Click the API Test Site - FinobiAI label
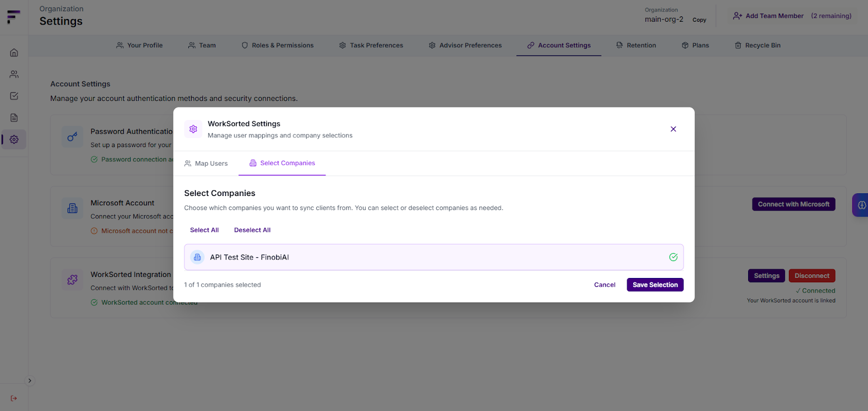This screenshot has height=411, width=868. (250, 257)
